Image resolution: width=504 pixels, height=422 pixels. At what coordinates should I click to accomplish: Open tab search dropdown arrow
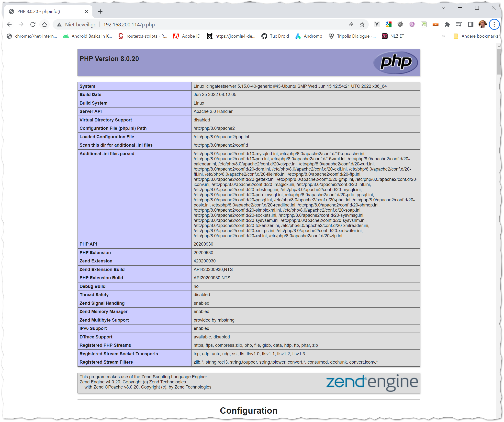tap(443, 8)
